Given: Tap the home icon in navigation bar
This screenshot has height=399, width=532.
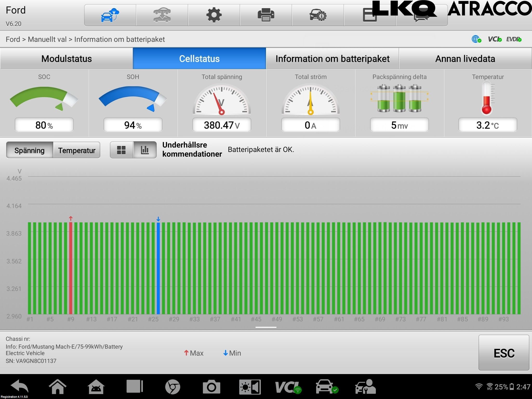Looking at the screenshot, I should coord(57,387).
